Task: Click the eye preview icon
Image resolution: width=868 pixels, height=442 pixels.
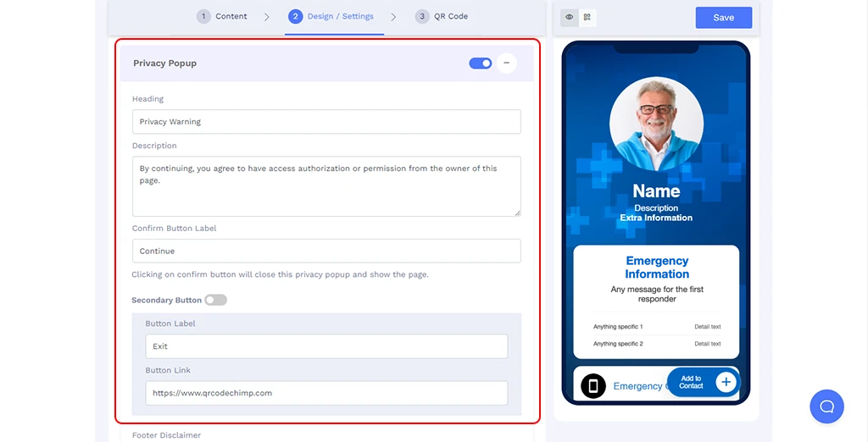Action: (569, 17)
